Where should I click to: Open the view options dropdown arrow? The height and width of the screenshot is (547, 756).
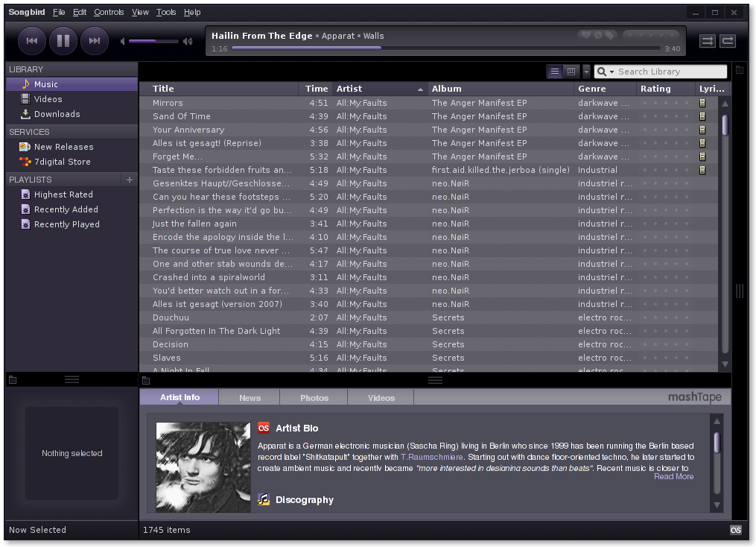[x=586, y=72]
